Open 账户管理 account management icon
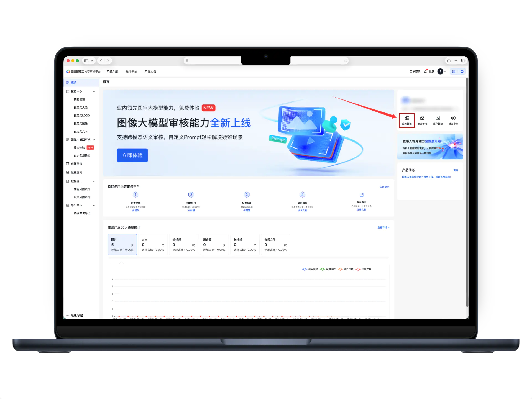Screen dimensions: 532x399 (x=438, y=120)
